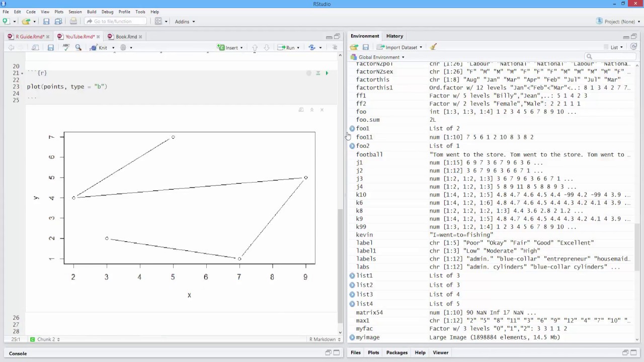Open the Packages tab

[397, 353]
